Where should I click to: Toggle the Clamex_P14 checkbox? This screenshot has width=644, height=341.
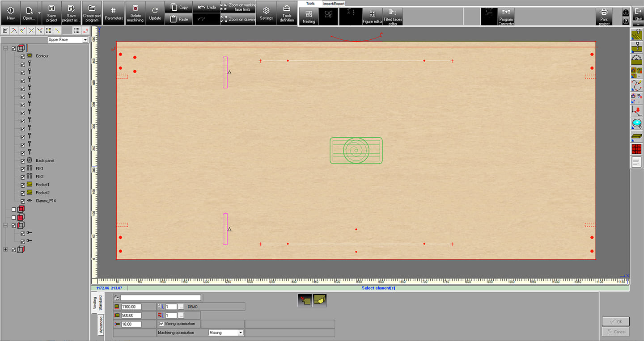[x=23, y=201]
